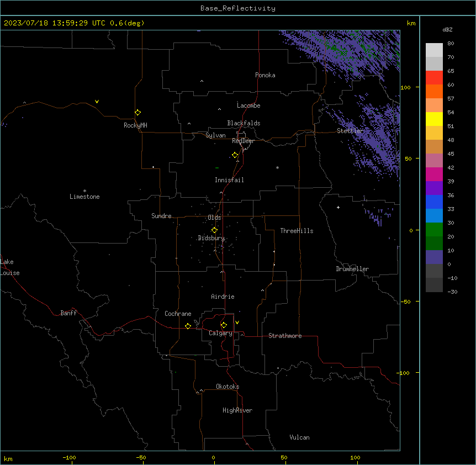The height and width of the screenshot is (465, 476).
Task: Select the Stettler label
Action: 350,131
